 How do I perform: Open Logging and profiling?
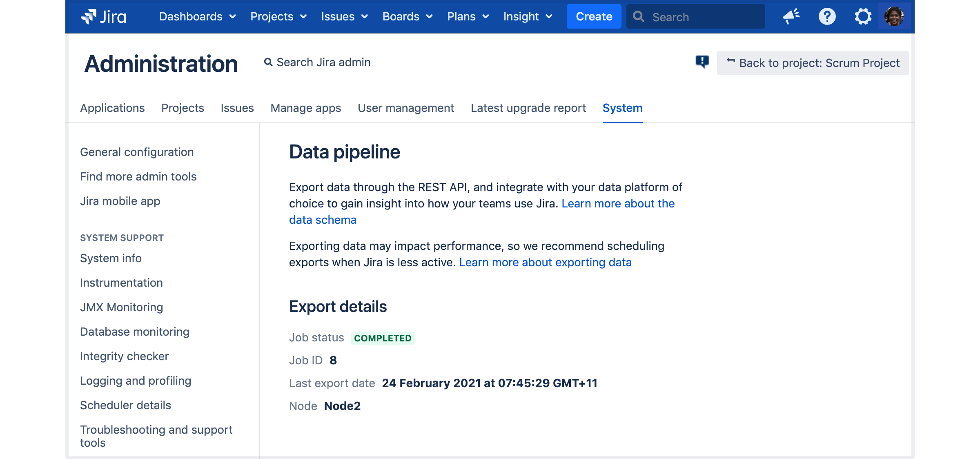136,381
